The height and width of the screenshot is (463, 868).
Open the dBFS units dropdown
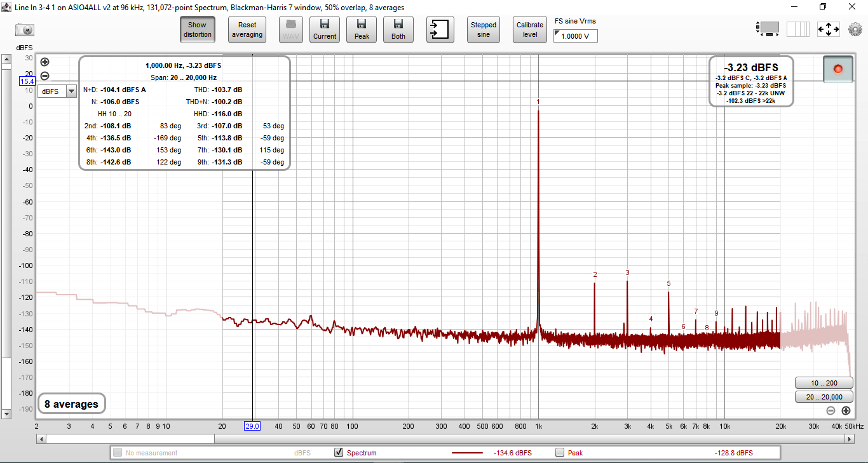point(57,91)
